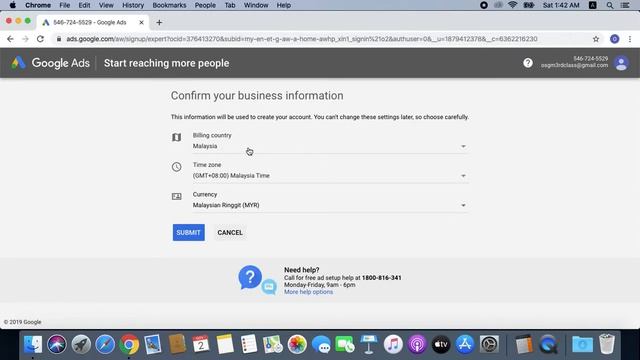The image size is (640, 360).
Task: Open Spotlight search in menu bar
Action: point(609,5)
